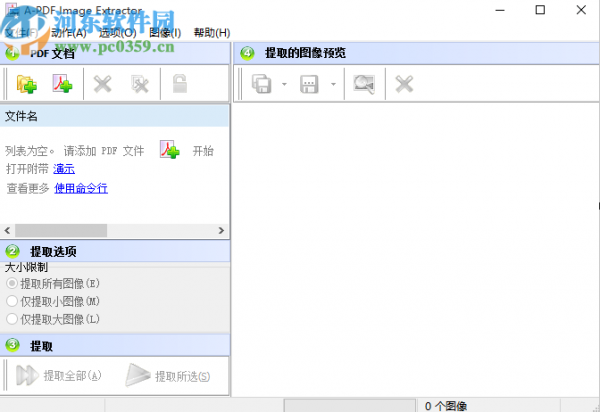Open the 帮助(H) menu

click(x=212, y=33)
